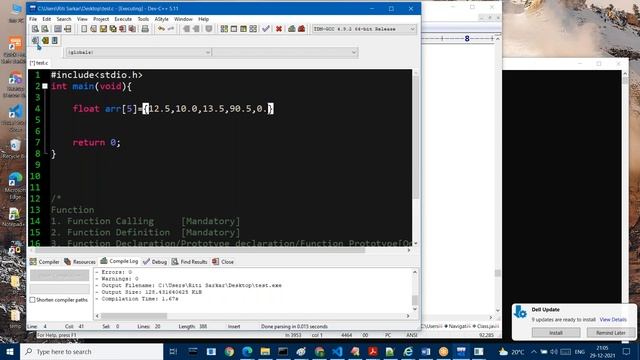Click the yellow Insert icon in second toolbar row
Screen dimensions: 640x360
[45, 40]
